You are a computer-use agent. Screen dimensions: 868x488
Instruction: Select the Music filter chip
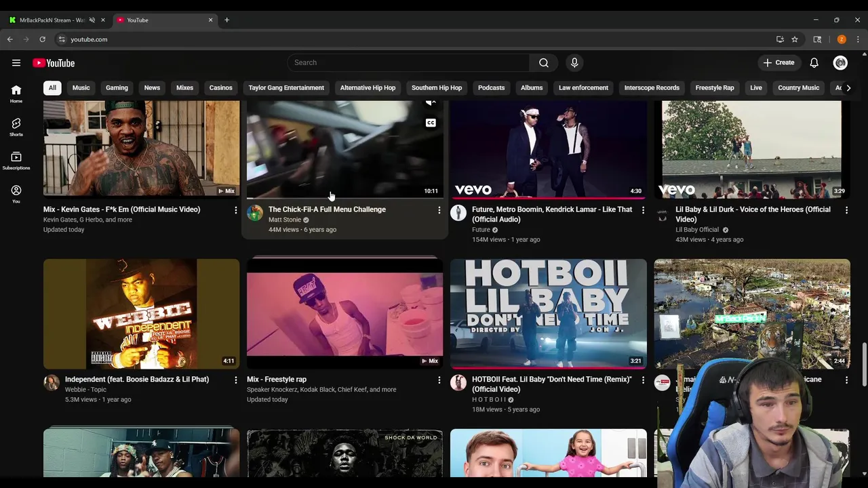[81, 87]
